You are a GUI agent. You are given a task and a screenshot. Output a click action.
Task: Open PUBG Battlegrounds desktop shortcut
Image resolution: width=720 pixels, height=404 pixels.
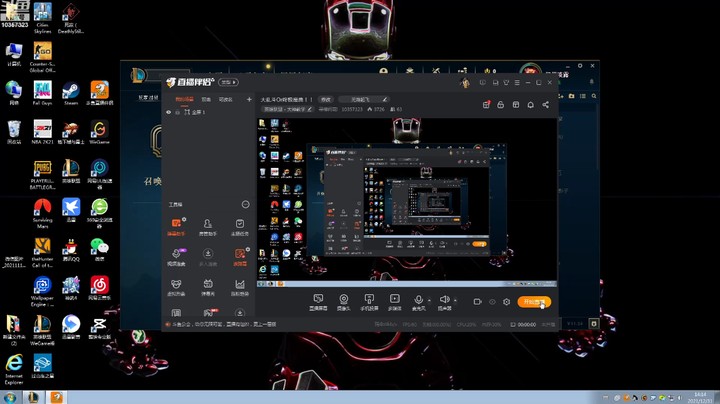click(42, 174)
